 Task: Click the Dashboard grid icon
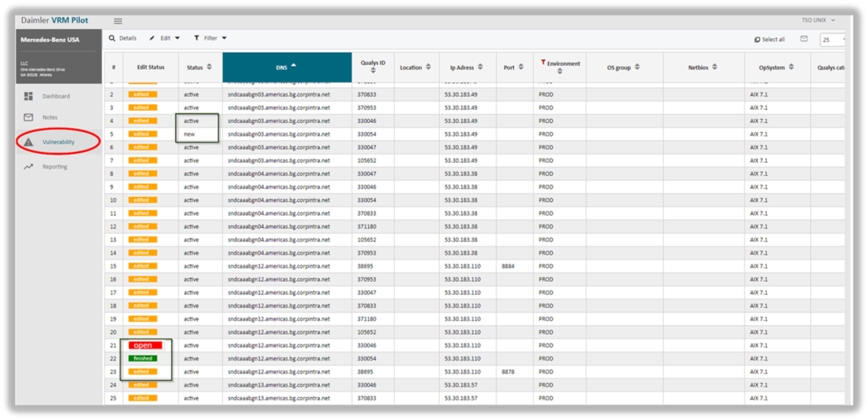click(28, 96)
